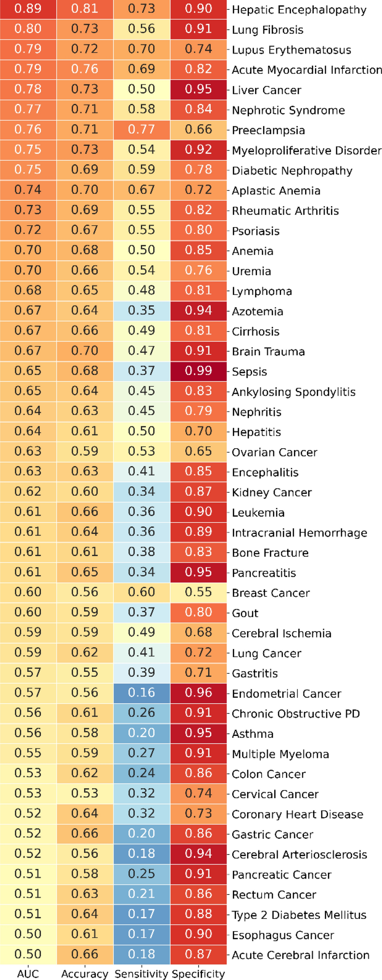382x980 pixels.
Task: Click the Breast Cancer specificity cell 0.55
Action: 198,592
